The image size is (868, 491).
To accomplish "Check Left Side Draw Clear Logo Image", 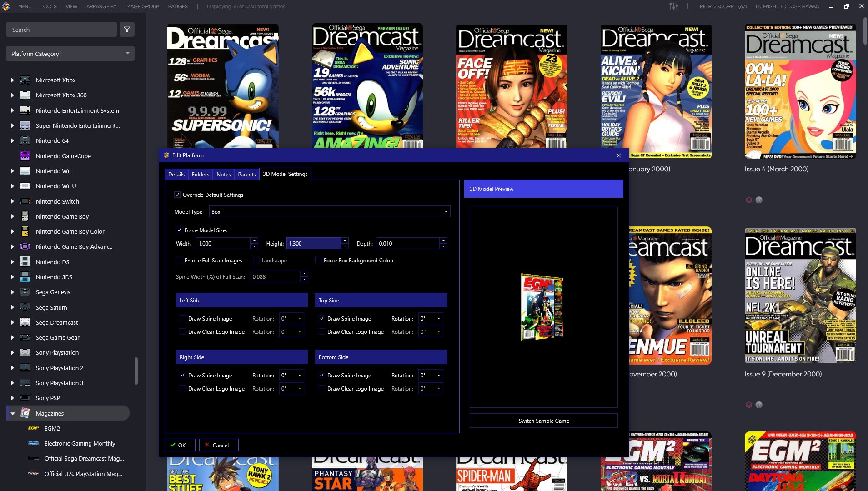I will click(183, 331).
